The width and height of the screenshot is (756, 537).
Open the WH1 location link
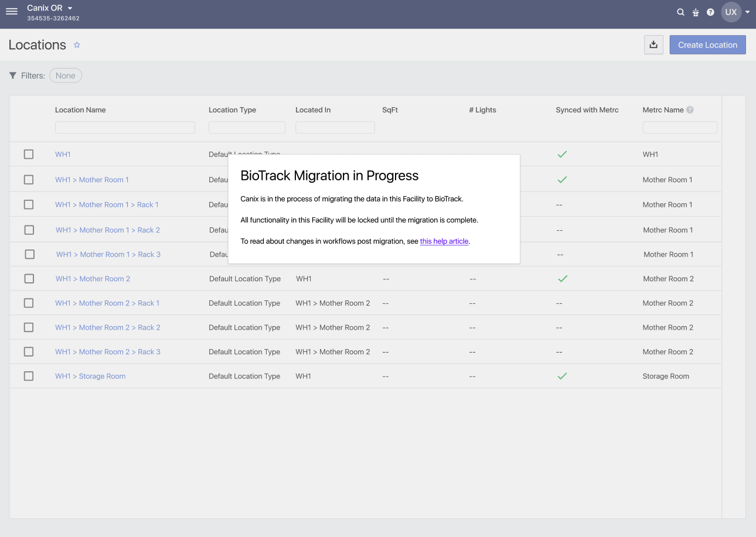63,154
